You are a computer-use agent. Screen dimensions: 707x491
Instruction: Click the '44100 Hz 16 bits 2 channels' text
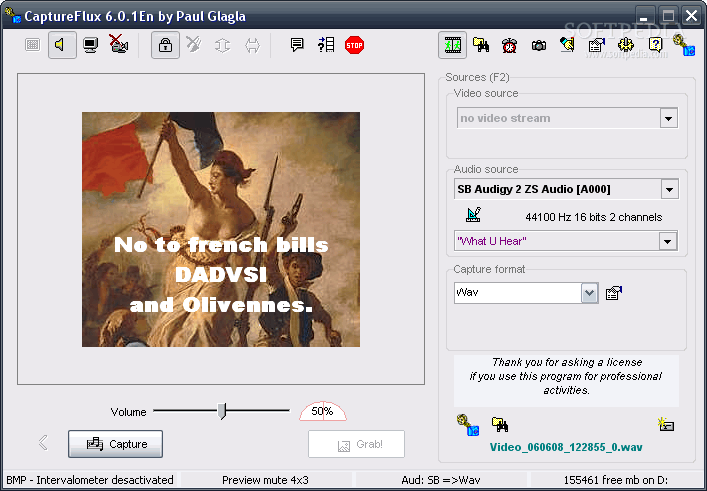tap(594, 217)
